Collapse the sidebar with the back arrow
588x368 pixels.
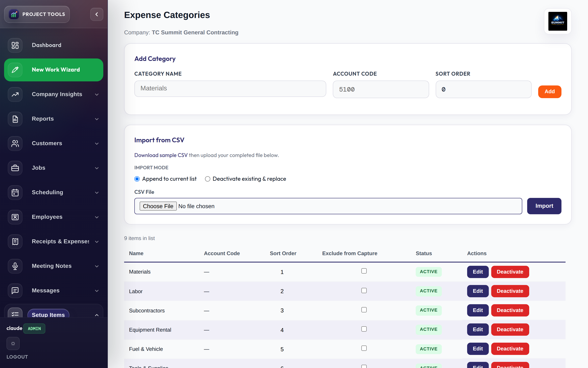(97, 14)
